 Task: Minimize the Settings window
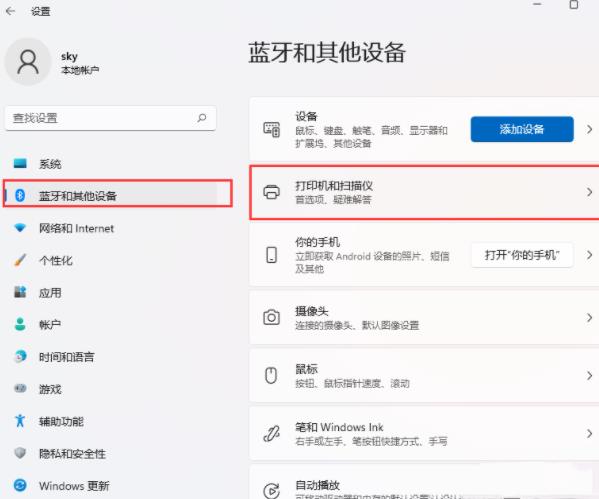(537, 4)
